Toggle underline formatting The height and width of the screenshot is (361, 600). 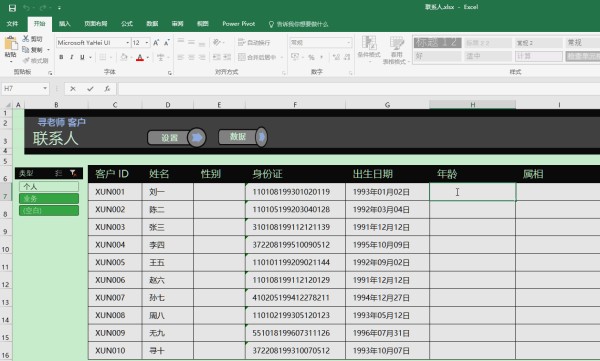click(82, 57)
